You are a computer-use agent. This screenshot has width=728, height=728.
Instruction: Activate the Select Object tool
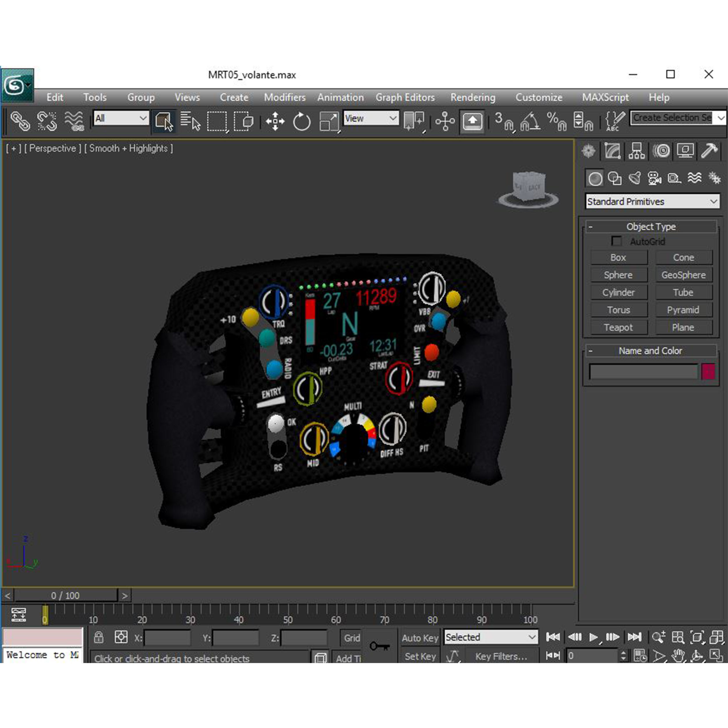point(164,121)
